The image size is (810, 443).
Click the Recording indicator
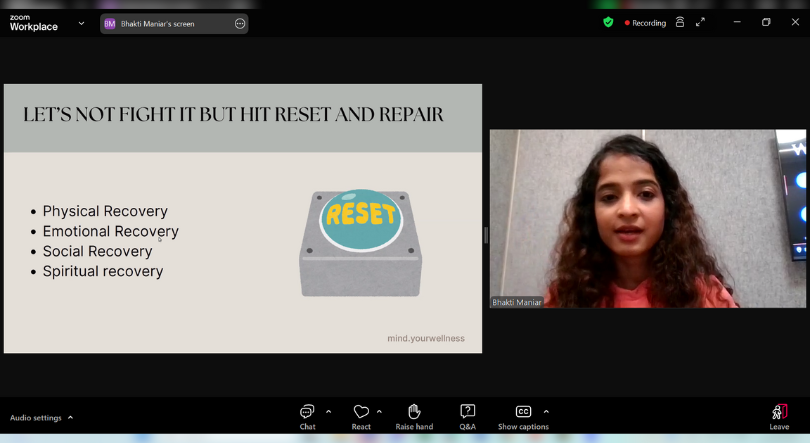coord(645,22)
